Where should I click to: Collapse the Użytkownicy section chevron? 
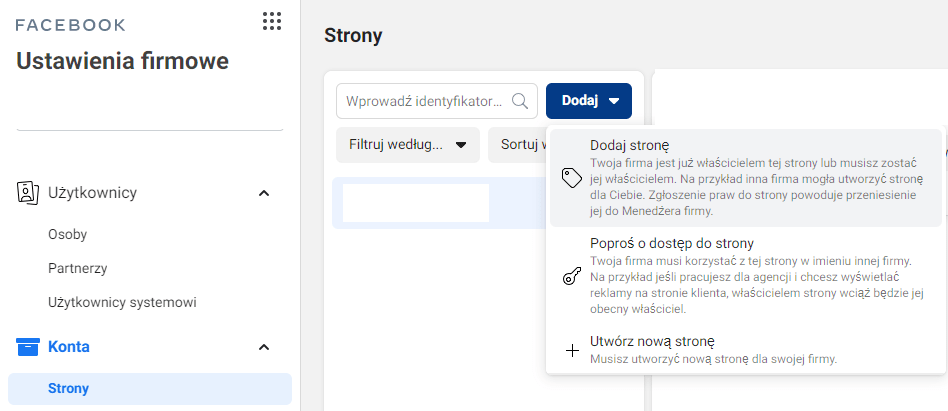[x=264, y=193]
